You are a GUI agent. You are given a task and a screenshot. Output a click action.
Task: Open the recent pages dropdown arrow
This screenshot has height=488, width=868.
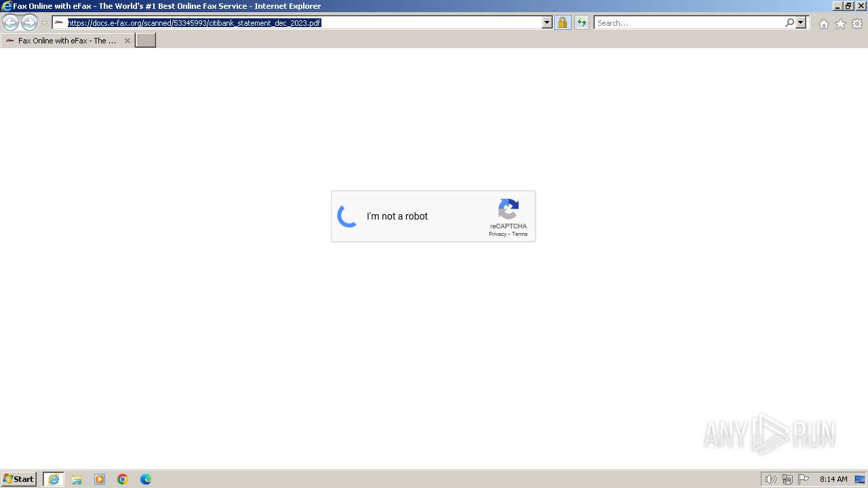pos(44,23)
